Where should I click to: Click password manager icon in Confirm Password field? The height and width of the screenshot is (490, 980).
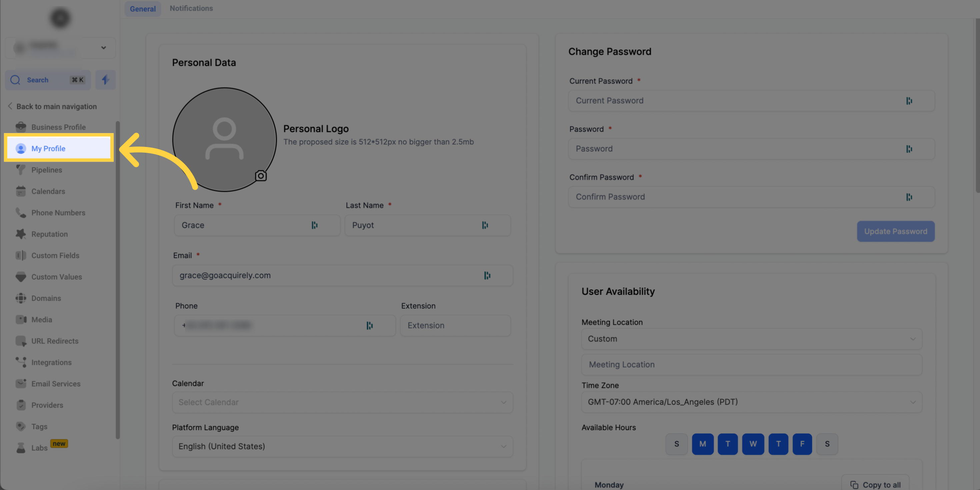[909, 197]
